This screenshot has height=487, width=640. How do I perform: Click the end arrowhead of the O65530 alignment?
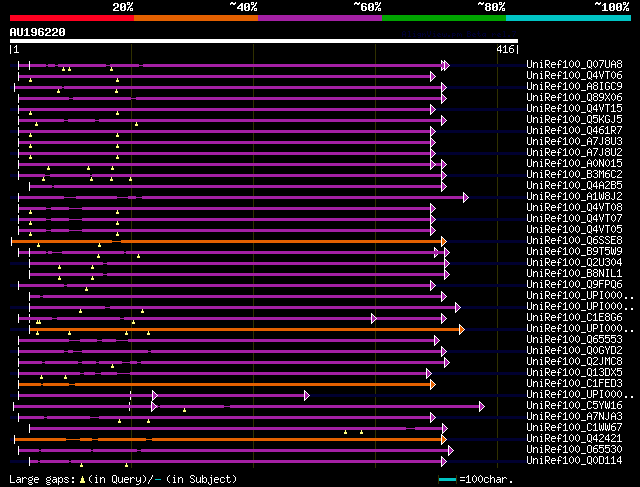pos(451,451)
